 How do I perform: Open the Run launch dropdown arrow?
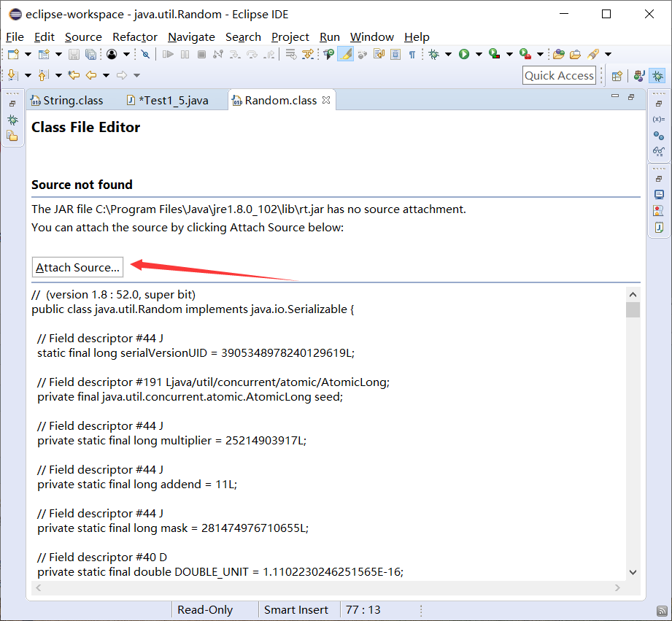pyautogui.click(x=479, y=55)
